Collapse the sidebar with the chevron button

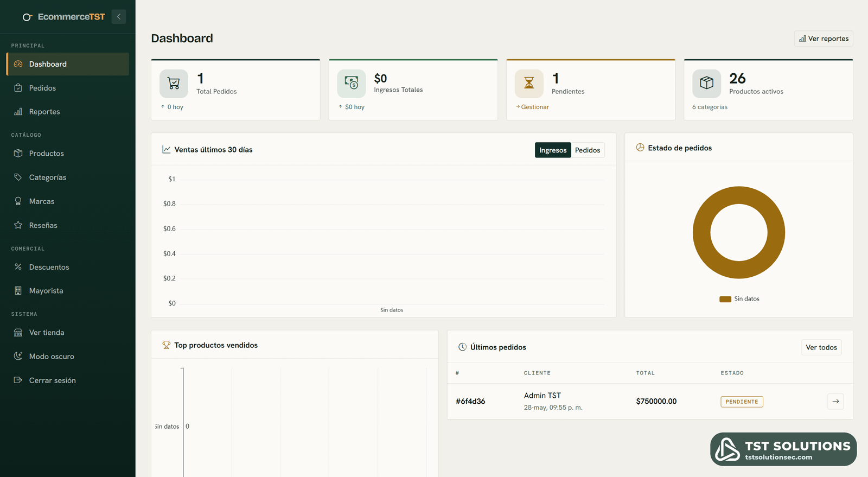click(x=119, y=17)
